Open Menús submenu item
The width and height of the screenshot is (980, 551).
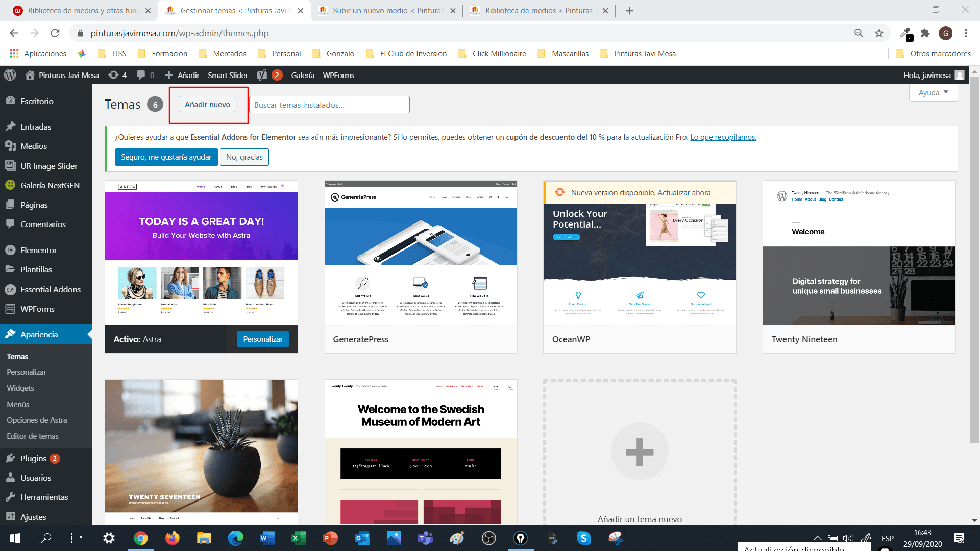point(18,404)
